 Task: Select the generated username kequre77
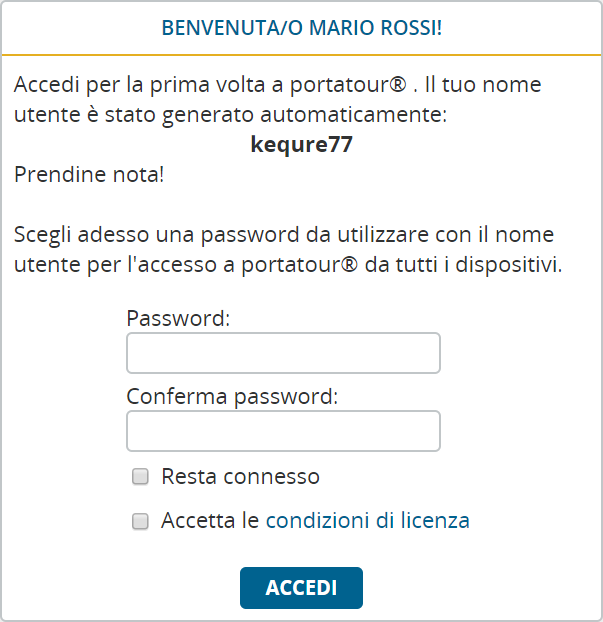coord(301,144)
